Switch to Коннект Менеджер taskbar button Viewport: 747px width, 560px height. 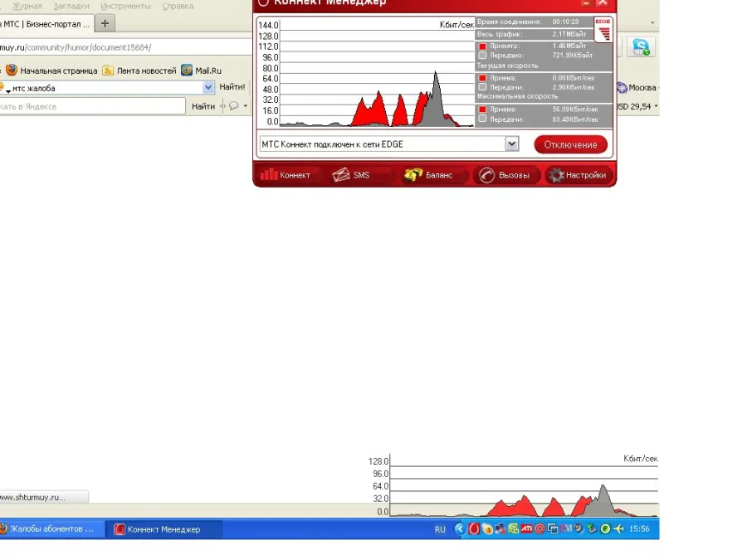164,529
